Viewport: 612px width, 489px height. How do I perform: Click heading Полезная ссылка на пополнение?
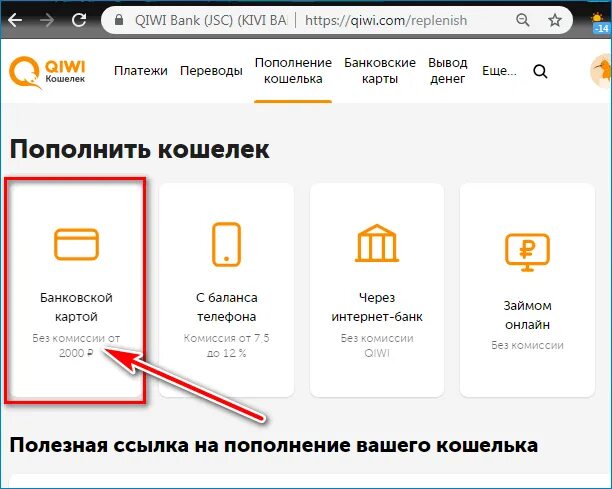point(274,445)
